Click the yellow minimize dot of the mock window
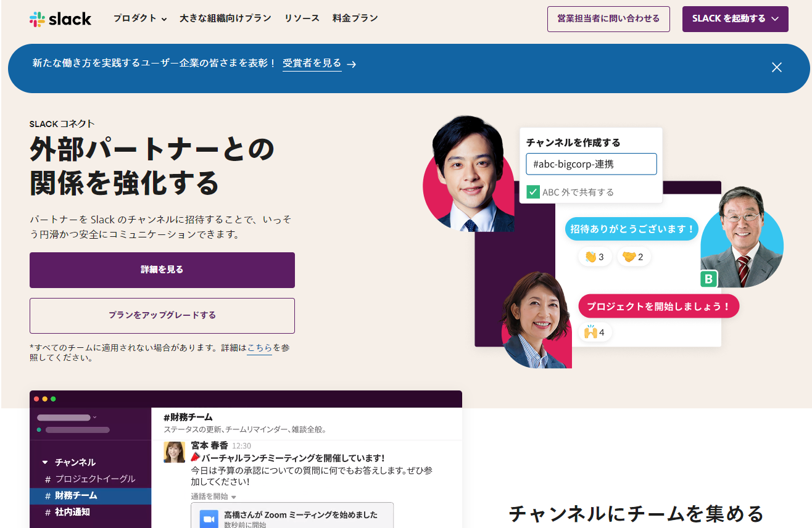This screenshot has width=812, height=528. click(x=45, y=399)
